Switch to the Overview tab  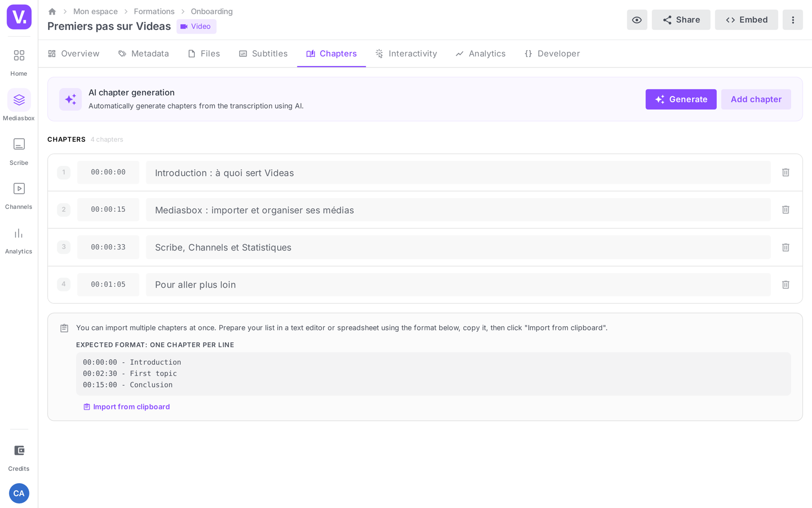point(74,53)
